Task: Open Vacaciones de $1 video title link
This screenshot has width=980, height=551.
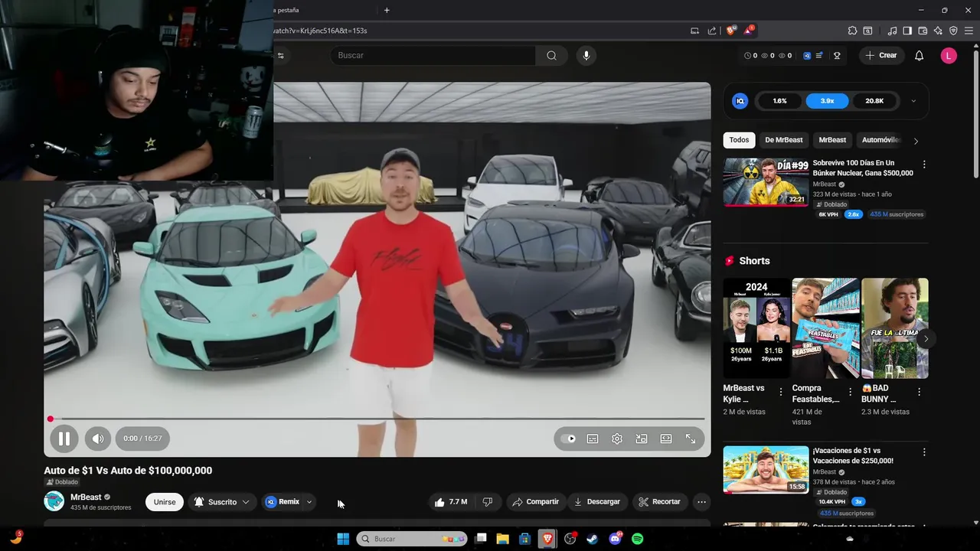Action: 853,455
